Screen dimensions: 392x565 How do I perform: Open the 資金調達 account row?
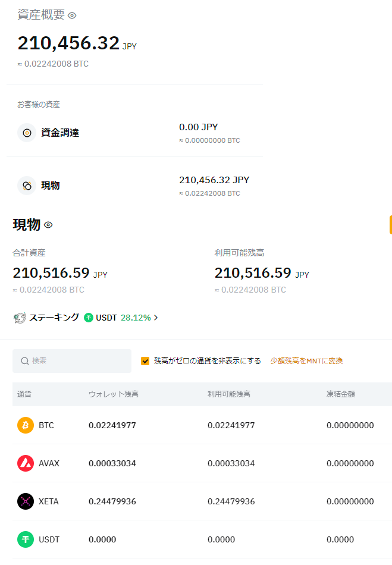pos(134,133)
